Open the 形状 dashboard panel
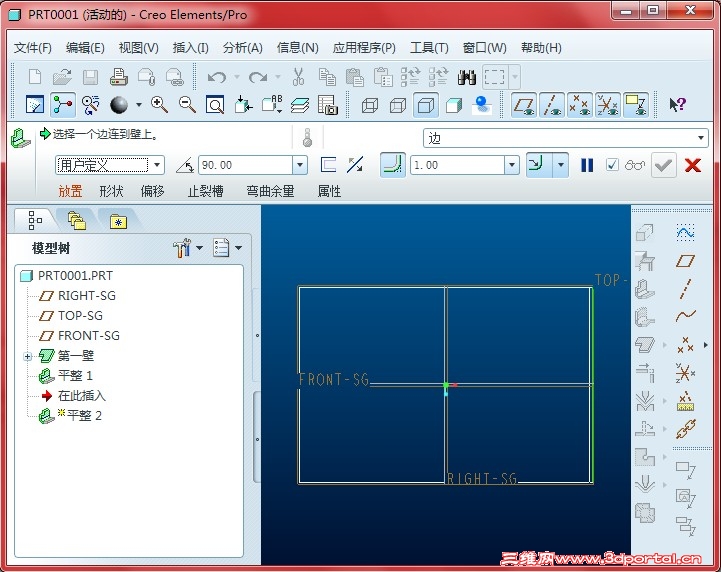Image resolution: width=721 pixels, height=572 pixels. coord(111,191)
